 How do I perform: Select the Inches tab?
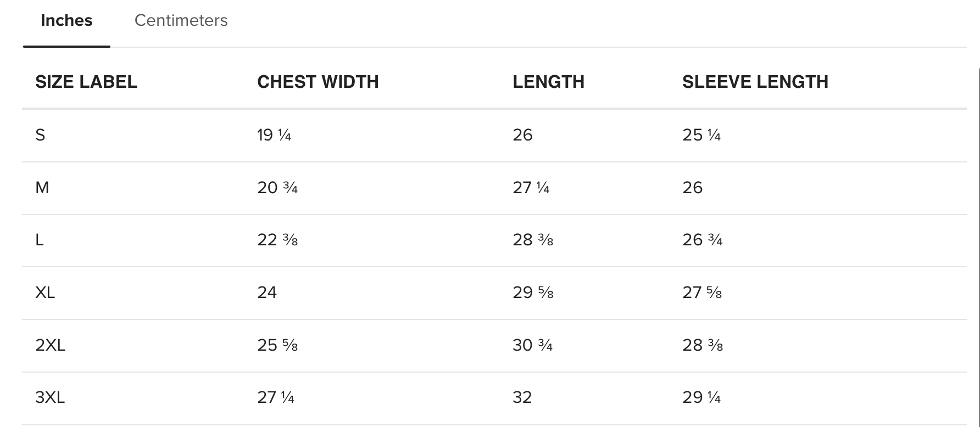click(x=66, y=20)
